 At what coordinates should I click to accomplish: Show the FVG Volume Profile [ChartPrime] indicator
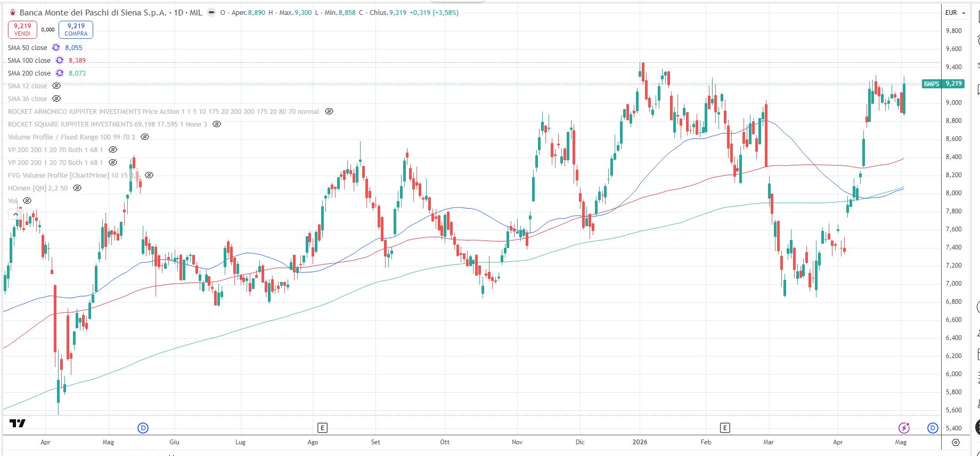pyautogui.click(x=149, y=175)
